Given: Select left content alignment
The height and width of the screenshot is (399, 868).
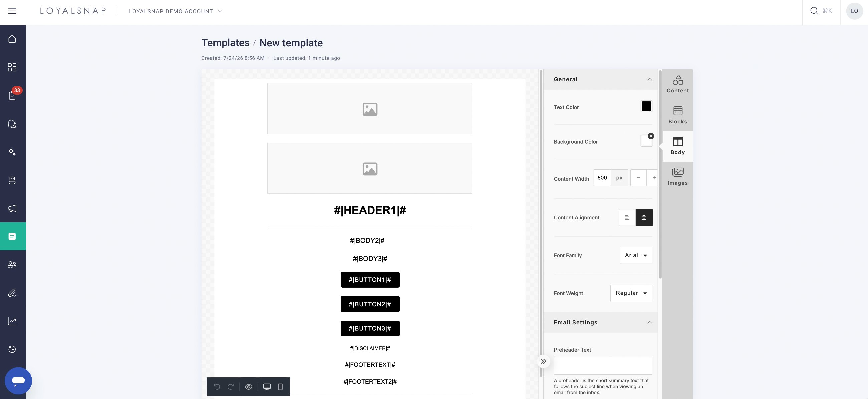Looking at the screenshot, I should click(627, 217).
